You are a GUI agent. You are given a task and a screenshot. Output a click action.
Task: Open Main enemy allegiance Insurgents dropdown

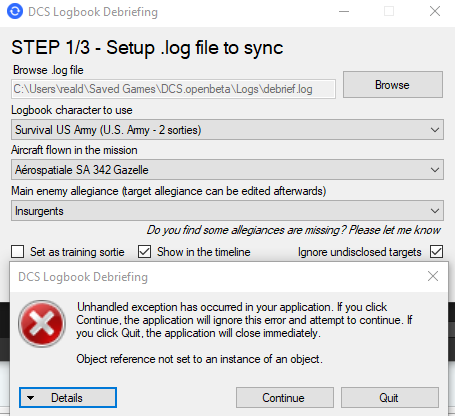pyautogui.click(x=227, y=211)
